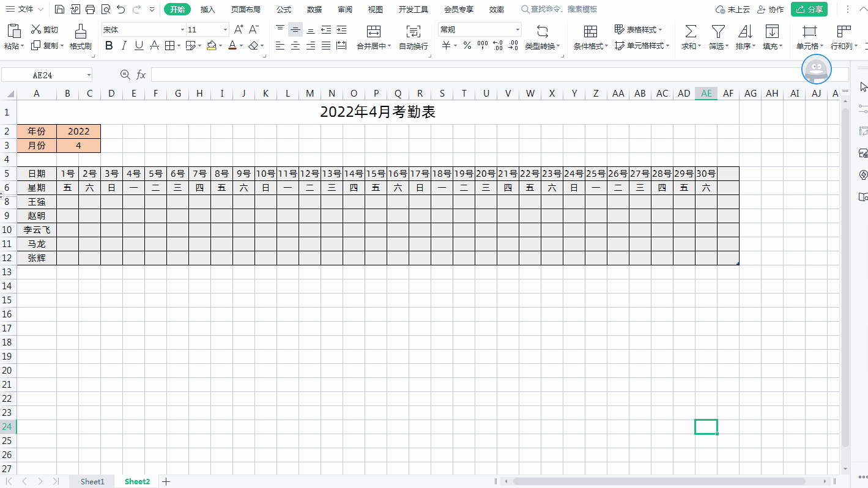Click the command search box 查找命令

[560, 9]
